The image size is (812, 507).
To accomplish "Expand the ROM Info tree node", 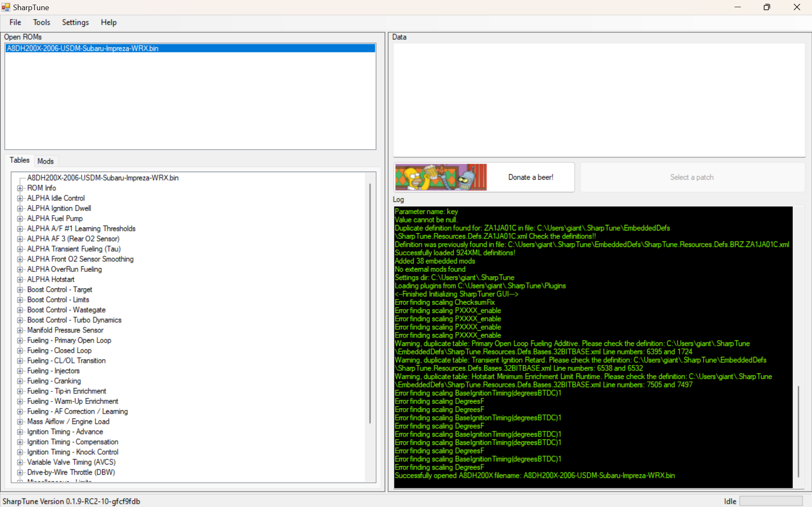I will click(x=20, y=188).
